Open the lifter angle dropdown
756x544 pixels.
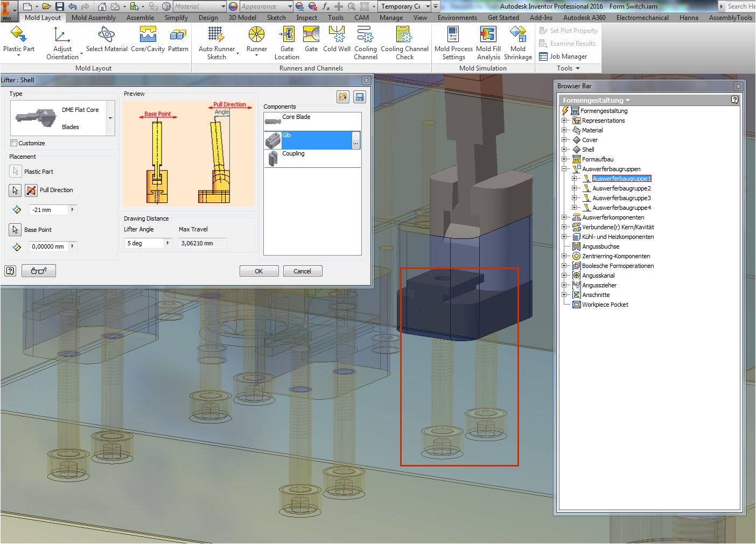(167, 243)
